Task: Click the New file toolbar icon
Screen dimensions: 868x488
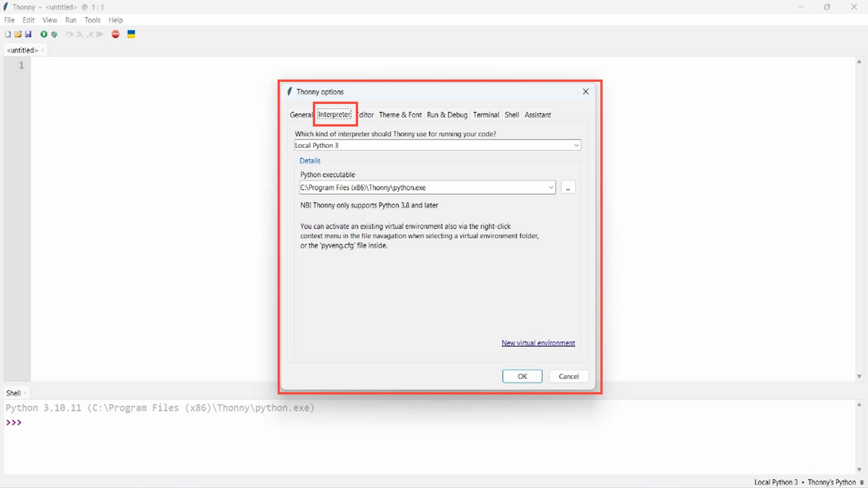Action: (x=8, y=34)
